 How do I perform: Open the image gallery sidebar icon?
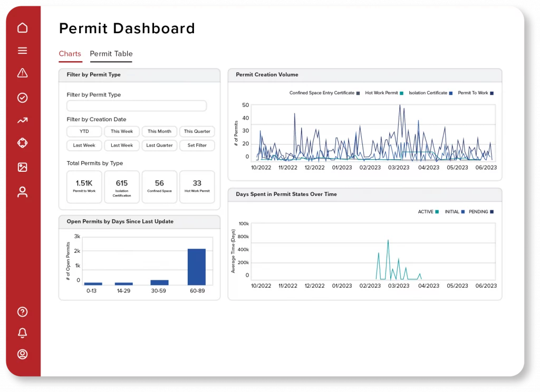coord(22,168)
